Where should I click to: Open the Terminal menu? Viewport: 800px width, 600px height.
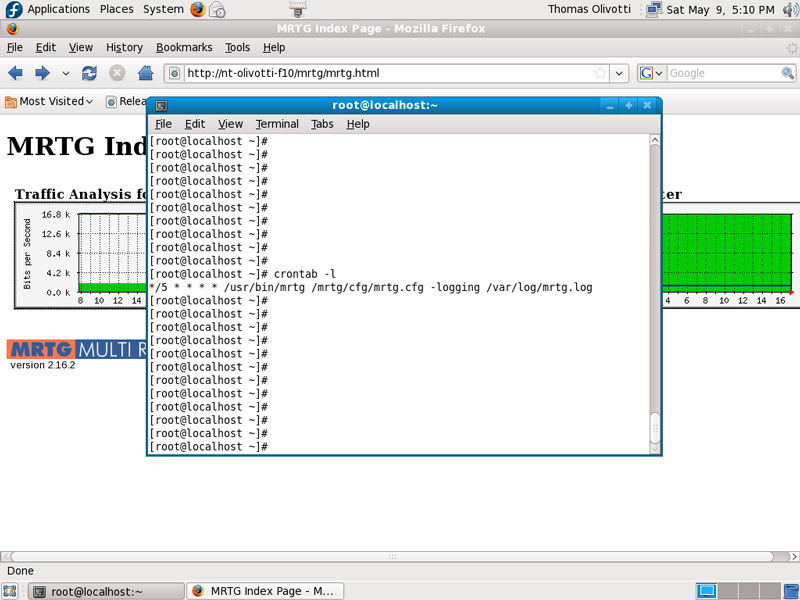pos(277,124)
